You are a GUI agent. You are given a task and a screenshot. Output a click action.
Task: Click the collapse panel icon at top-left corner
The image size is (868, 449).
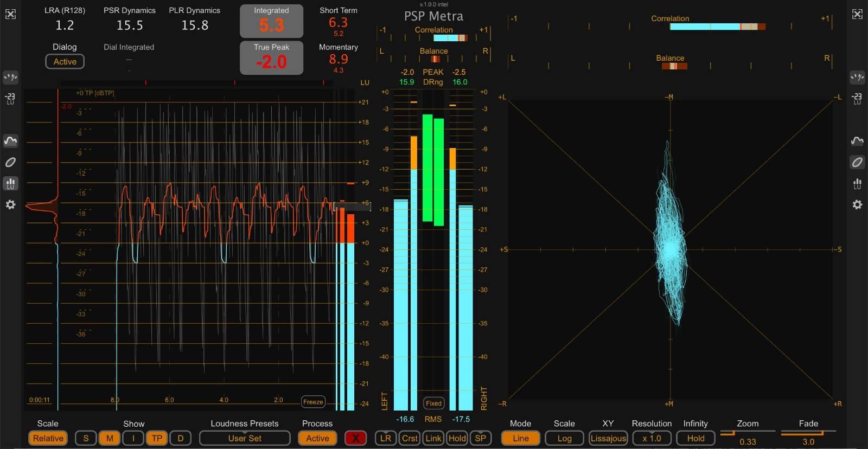coord(10,14)
